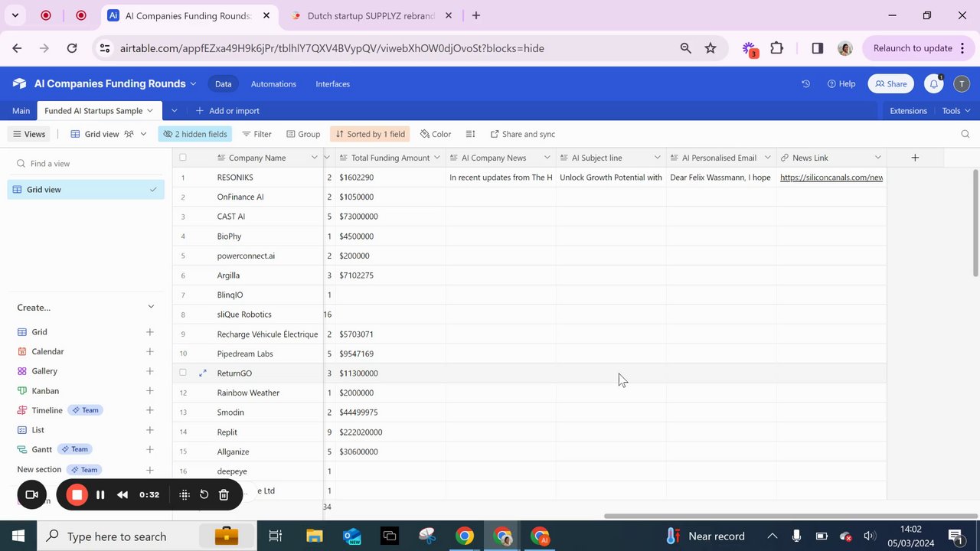Expand the ReturnGO record
The width and height of the screenshot is (980, 551).
(203, 373)
